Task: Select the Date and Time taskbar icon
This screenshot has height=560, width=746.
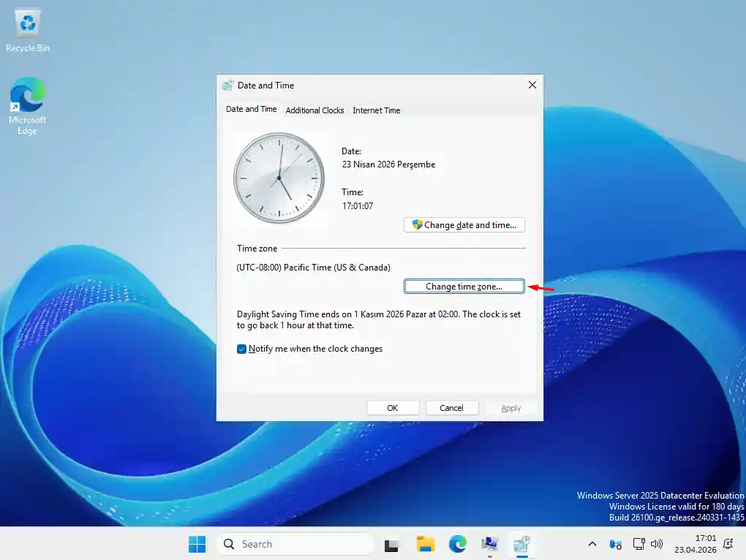Action: [522, 544]
